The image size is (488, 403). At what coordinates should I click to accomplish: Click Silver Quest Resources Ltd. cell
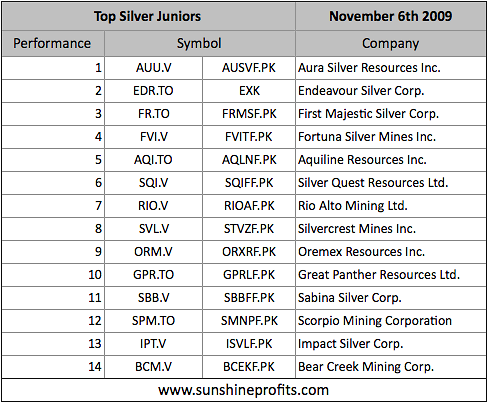(391, 183)
